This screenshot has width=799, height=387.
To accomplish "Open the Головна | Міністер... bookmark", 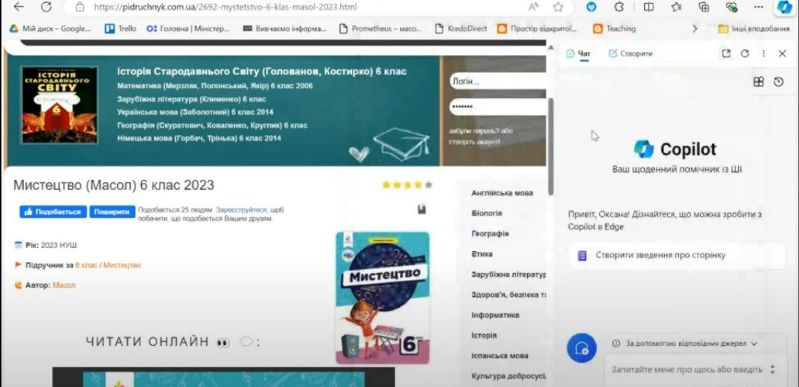I will pos(188,29).
